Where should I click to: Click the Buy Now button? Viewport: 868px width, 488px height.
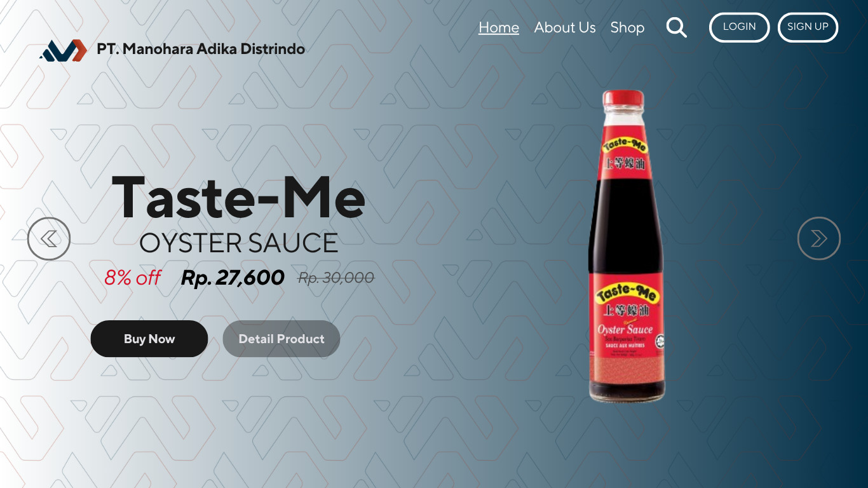149,339
